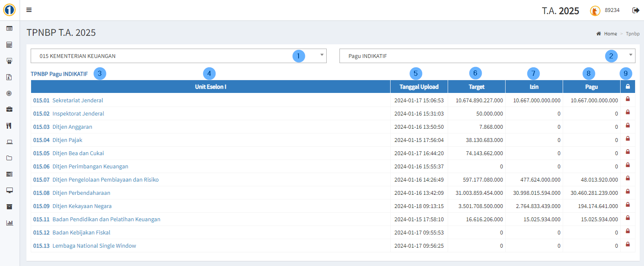
Task: Toggle the lock for Sekretariat Jenderal row
Action: click(627, 99)
